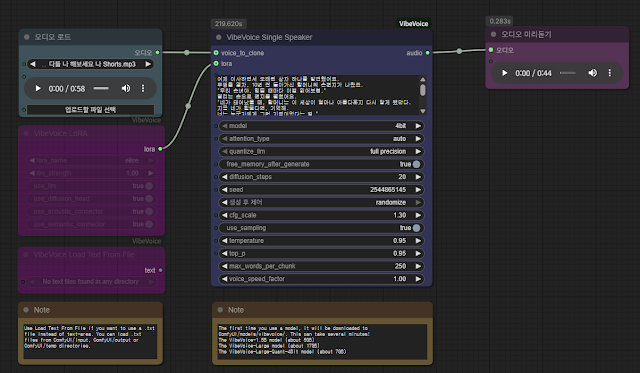The image size is (640, 373).
Task: Toggle use_llm in VibeVoice LoRA
Action: click(x=149, y=186)
